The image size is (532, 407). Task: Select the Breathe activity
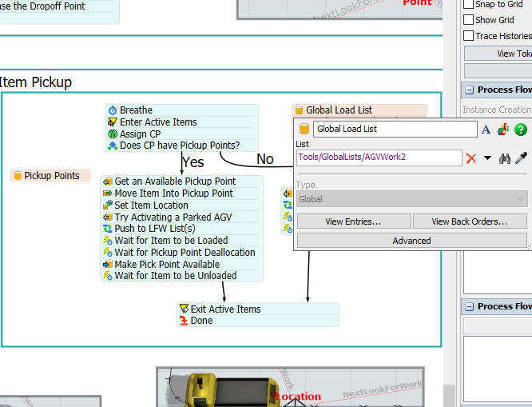tap(182, 110)
